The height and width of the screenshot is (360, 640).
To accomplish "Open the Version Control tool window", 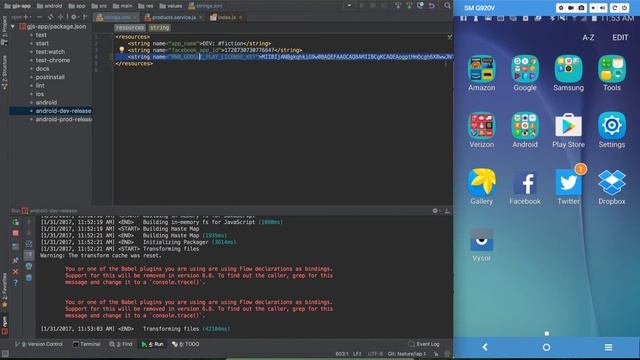I will click(39, 344).
